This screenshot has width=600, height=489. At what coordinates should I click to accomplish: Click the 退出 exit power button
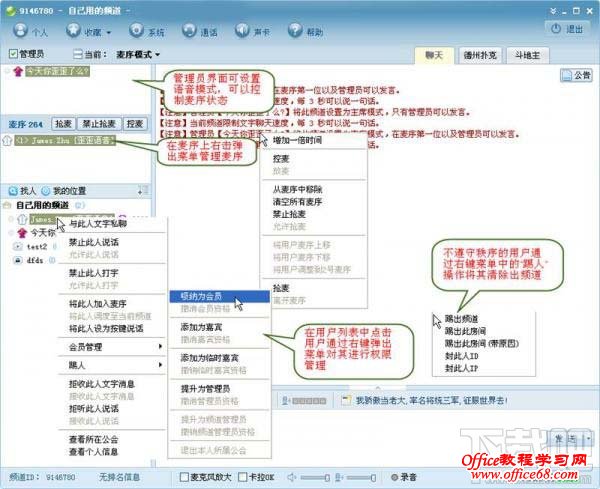[x=567, y=29]
